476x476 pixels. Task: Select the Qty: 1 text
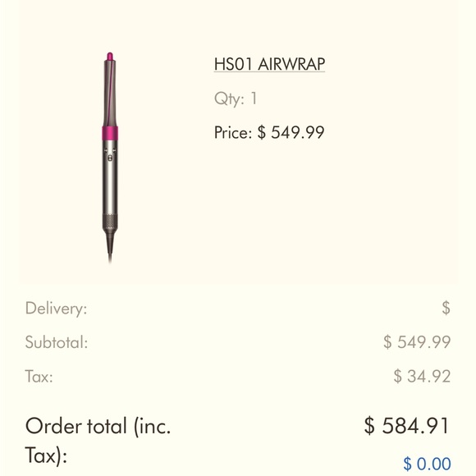pyautogui.click(x=236, y=98)
